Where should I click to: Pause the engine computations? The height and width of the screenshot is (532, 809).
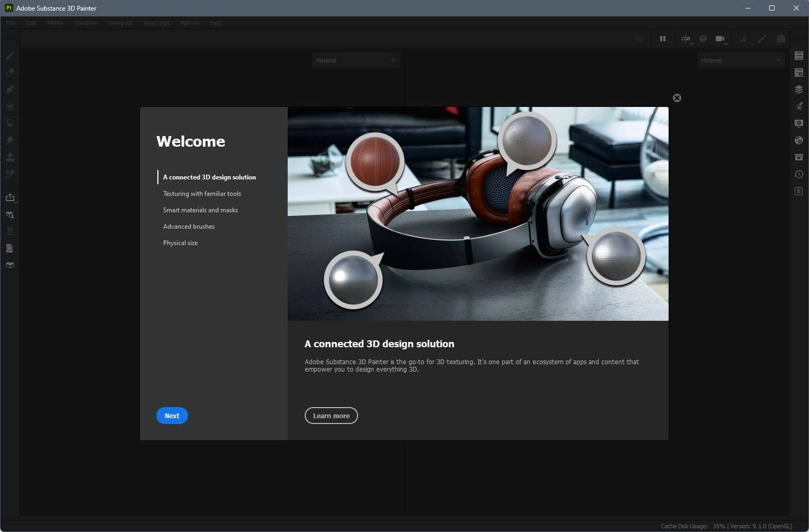tap(662, 39)
